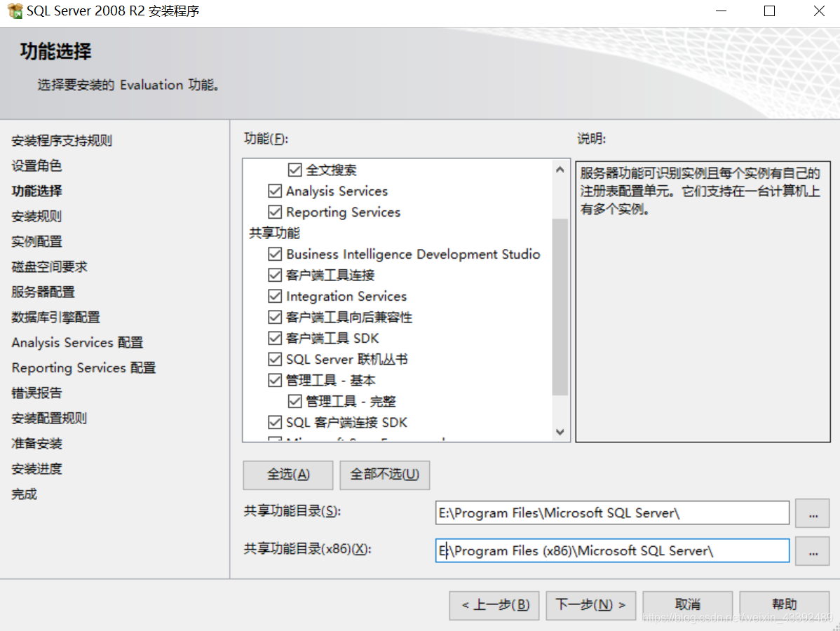This screenshot has width=840, height=631.
Task: Click into 共享功能目录(x86) path field
Action: [612, 550]
